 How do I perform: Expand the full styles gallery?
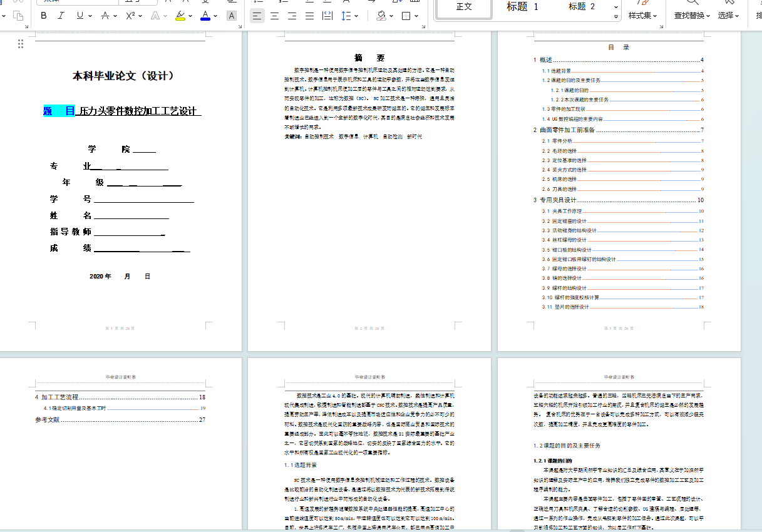[616, 17]
